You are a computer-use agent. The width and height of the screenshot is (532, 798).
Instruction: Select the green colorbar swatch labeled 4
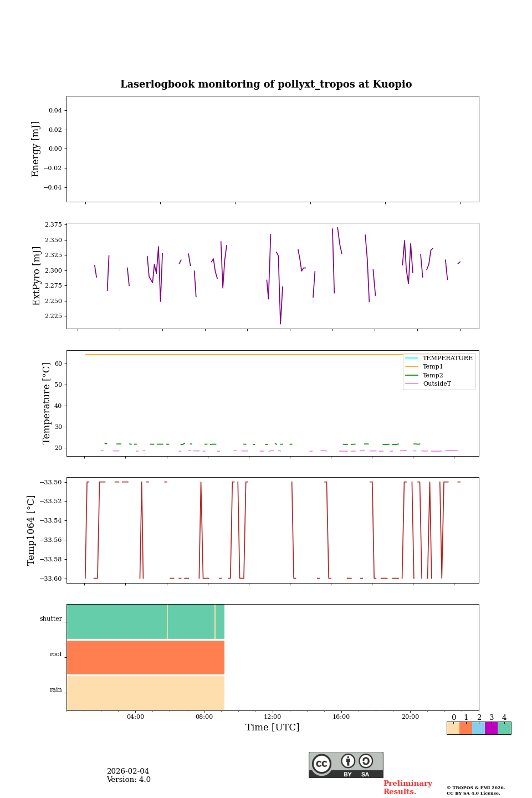tap(504, 728)
